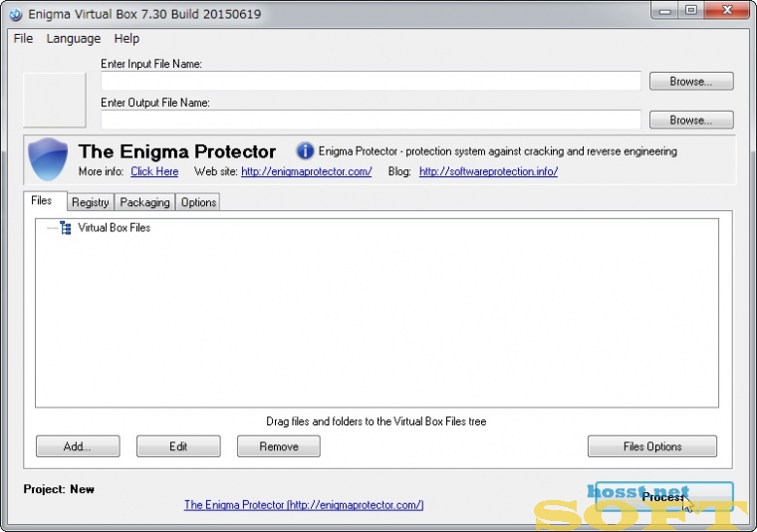Open the Help menu
The height and width of the screenshot is (532, 757).
pos(126,39)
